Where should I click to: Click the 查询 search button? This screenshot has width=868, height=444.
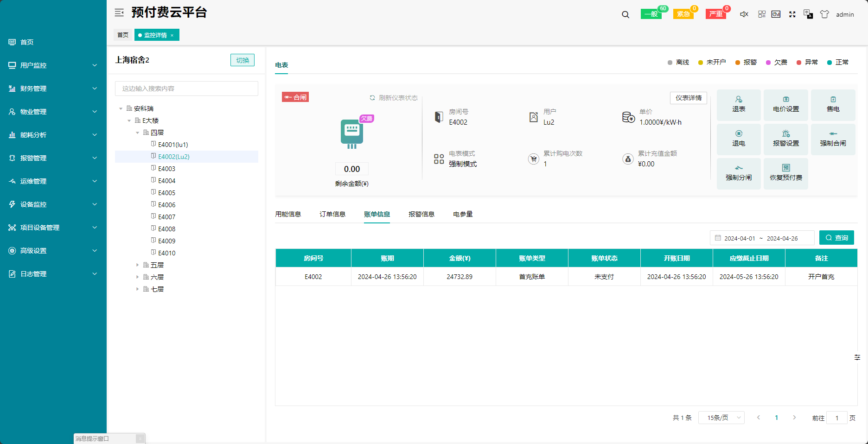[x=836, y=238]
